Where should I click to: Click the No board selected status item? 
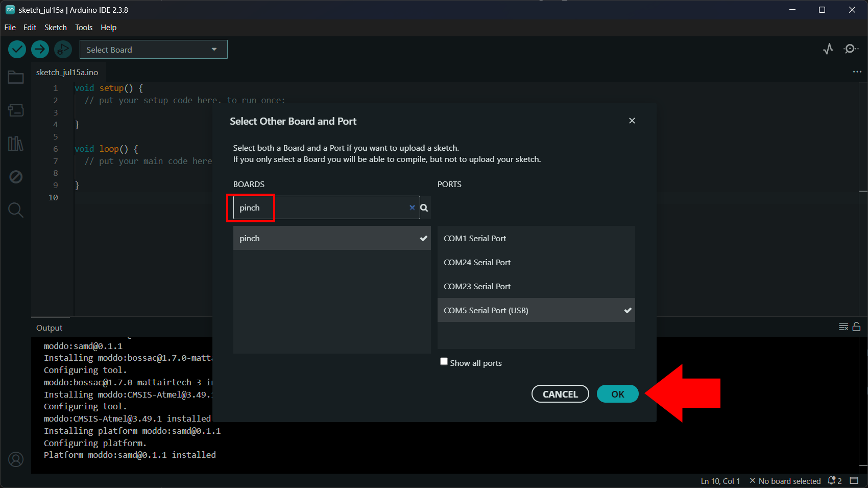785,481
